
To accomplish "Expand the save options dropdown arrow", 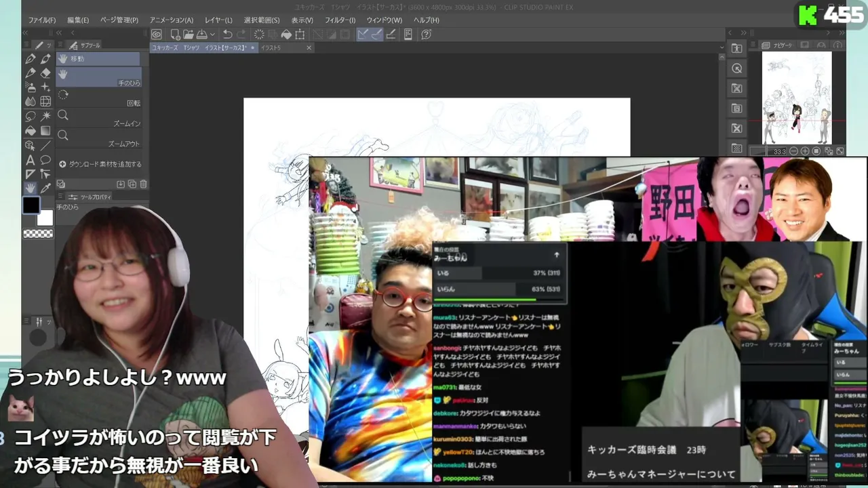I will point(212,35).
